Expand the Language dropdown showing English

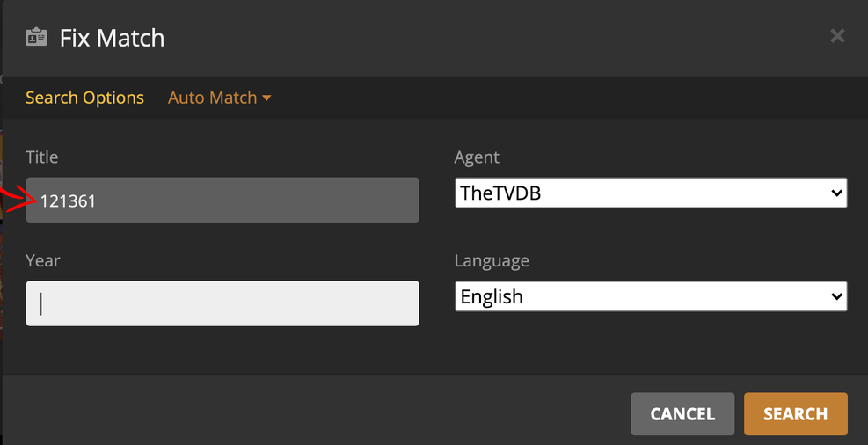point(650,296)
